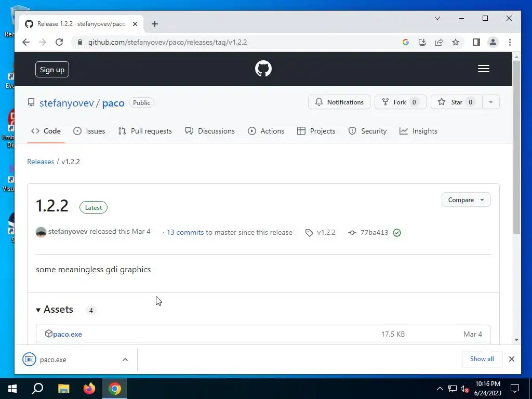
Task: Close the downloads bar
Action: [x=512, y=359]
